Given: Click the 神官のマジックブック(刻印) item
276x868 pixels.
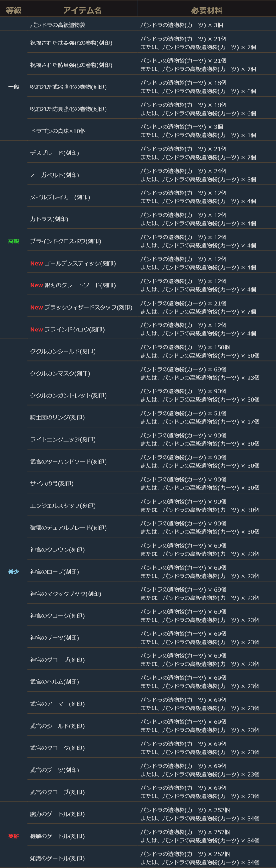Looking at the screenshot, I should [66, 594].
